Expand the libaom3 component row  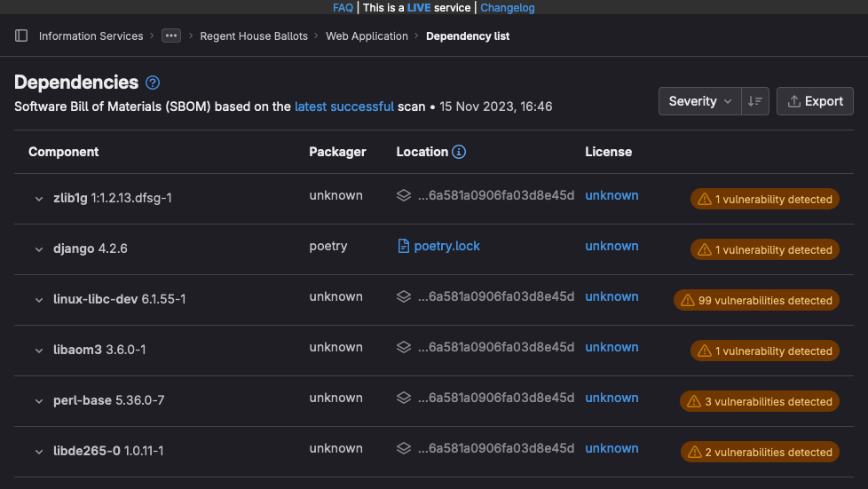pos(39,351)
